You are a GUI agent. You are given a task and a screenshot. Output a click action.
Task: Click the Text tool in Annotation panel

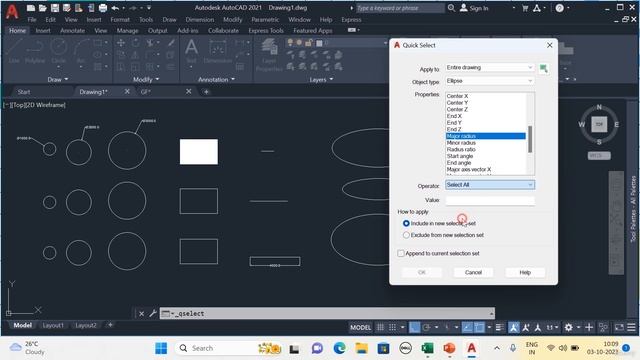coord(191,51)
